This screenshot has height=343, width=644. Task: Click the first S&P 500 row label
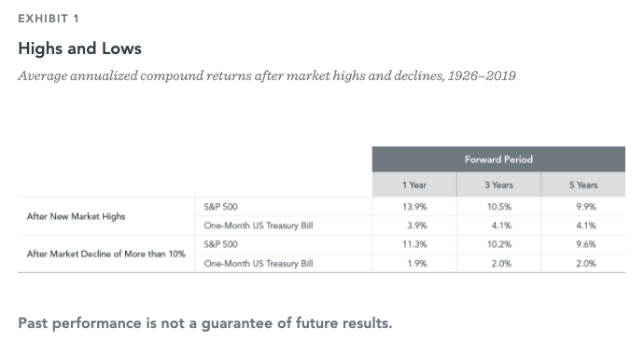coord(221,207)
